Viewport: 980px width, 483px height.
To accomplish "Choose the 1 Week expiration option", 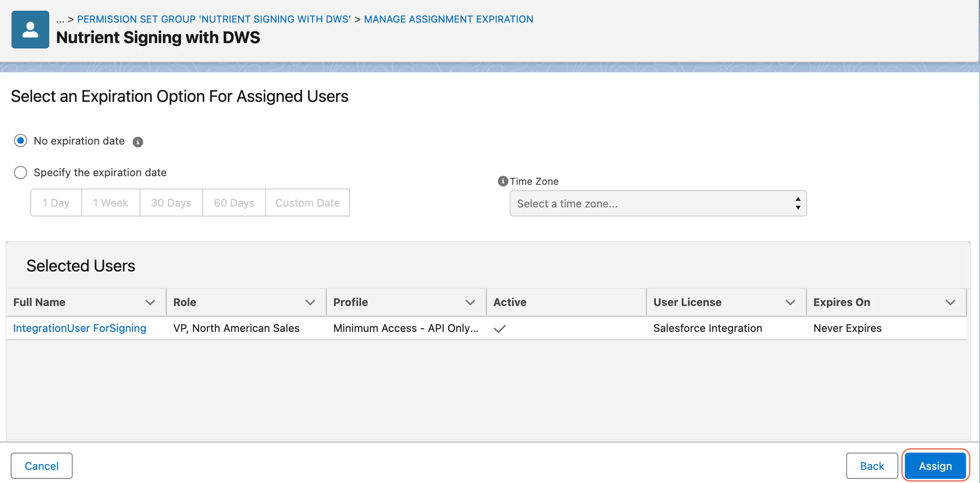I will [x=111, y=202].
